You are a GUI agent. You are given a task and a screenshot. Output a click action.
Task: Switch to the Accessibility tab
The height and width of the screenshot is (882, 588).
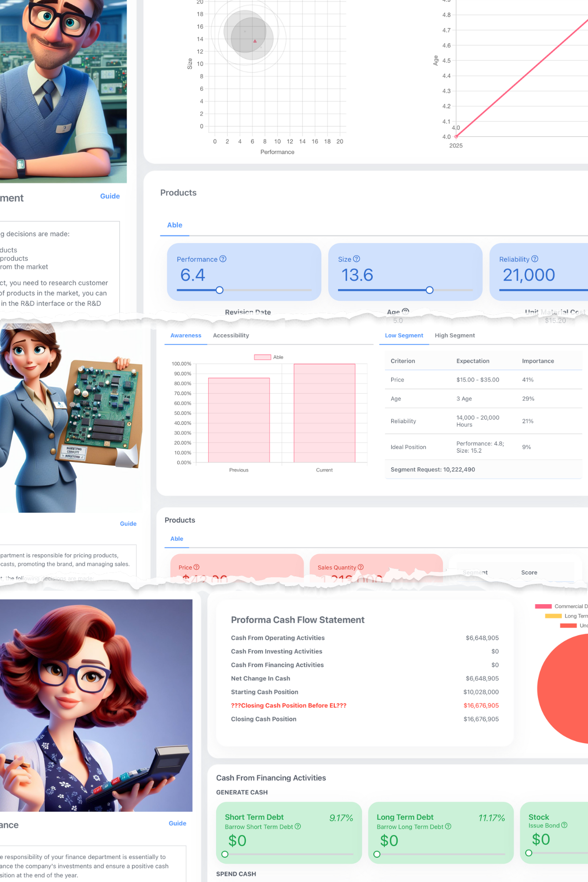(x=231, y=336)
